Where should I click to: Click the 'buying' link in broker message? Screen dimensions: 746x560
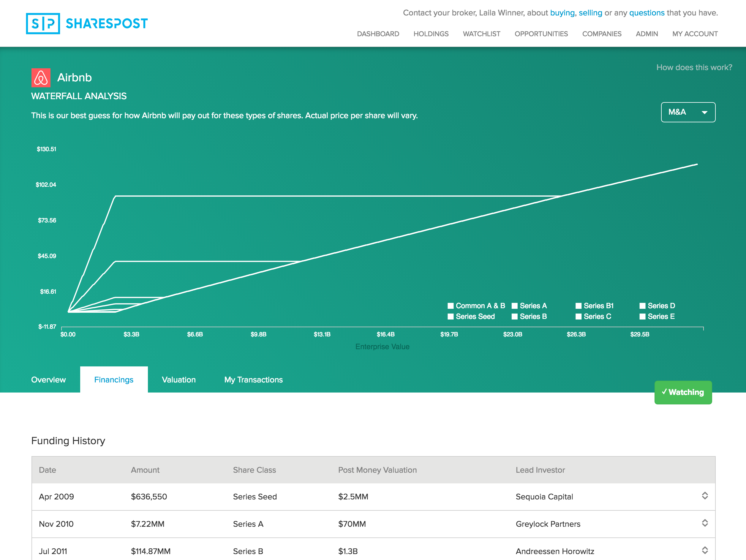click(562, 13)
